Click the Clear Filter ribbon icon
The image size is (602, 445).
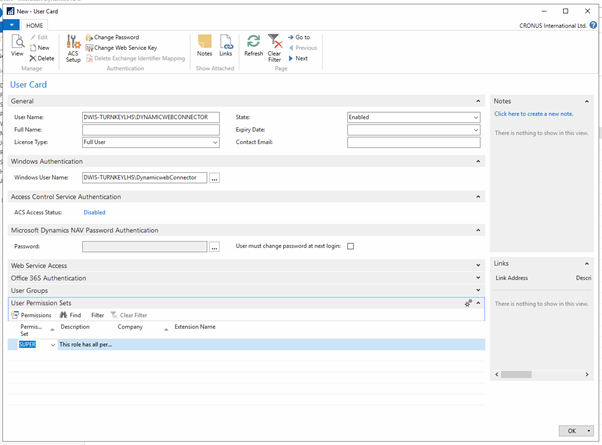[274, 48]
